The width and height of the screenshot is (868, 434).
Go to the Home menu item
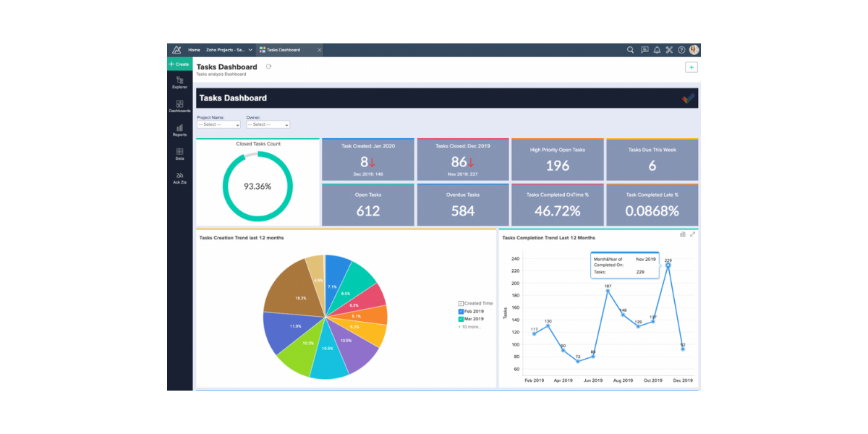(x=194, y=50)
